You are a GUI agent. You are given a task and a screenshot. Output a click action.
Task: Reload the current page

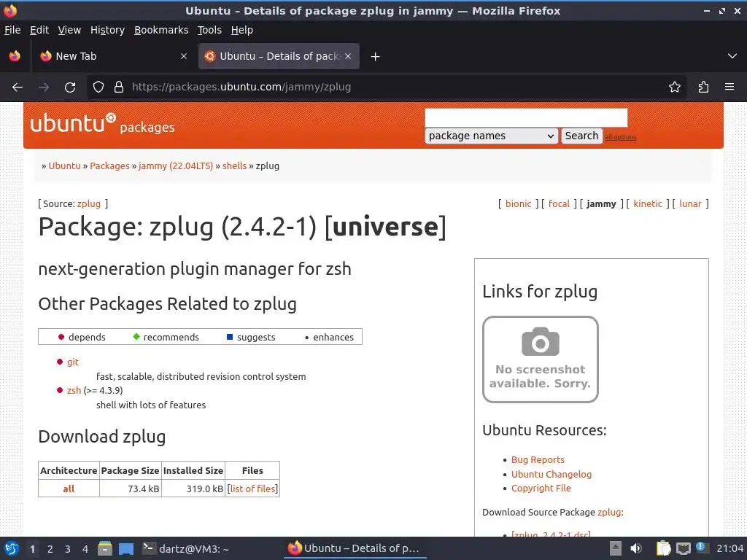tap(70, 87)
